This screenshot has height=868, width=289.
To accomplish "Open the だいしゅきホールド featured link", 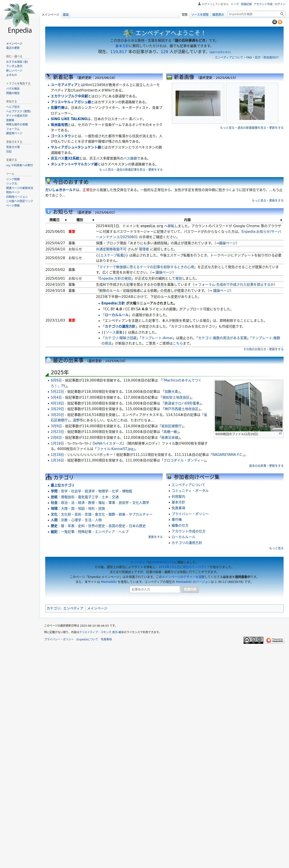I will 61,190.
